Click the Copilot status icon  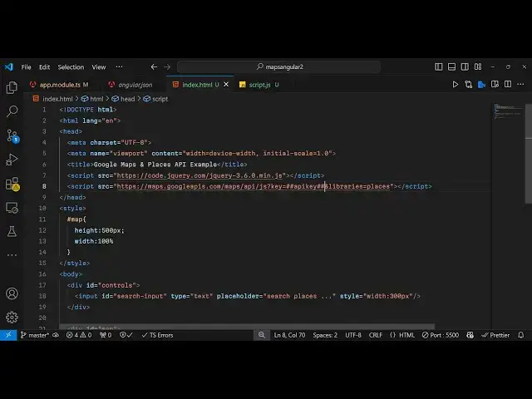470,335
